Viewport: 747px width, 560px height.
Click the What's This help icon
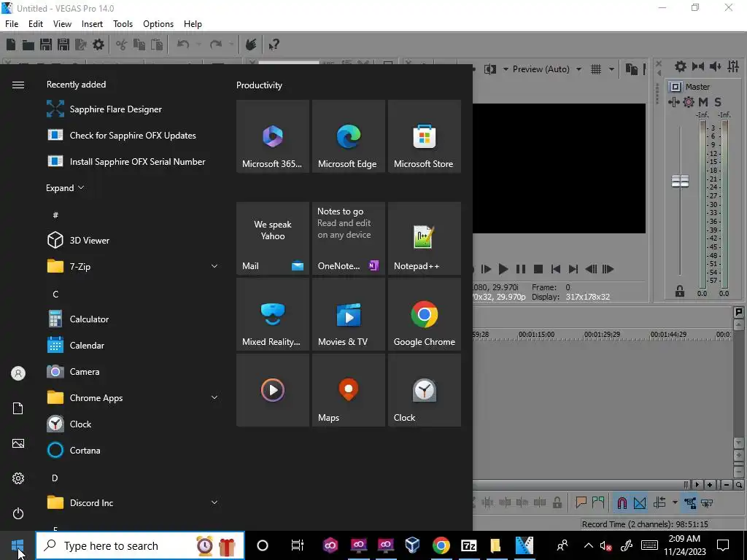(x=274, y=44)
